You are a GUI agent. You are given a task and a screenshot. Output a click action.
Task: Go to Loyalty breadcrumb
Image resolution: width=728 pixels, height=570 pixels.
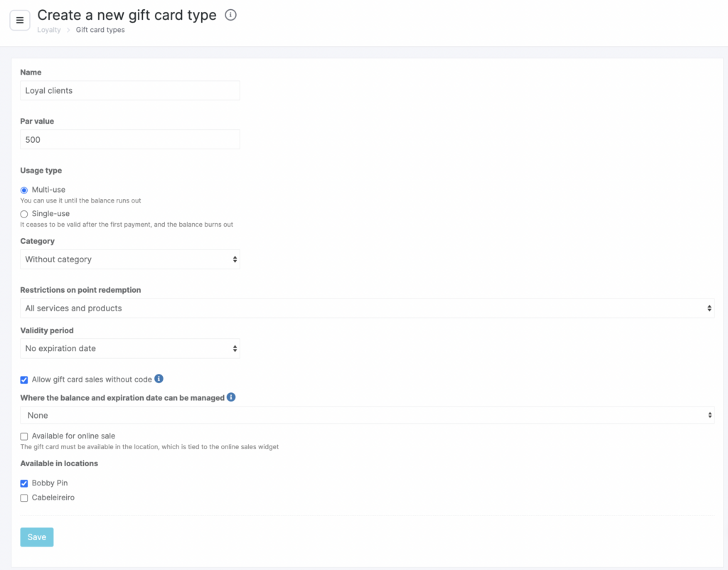click(x=49, y=30)
